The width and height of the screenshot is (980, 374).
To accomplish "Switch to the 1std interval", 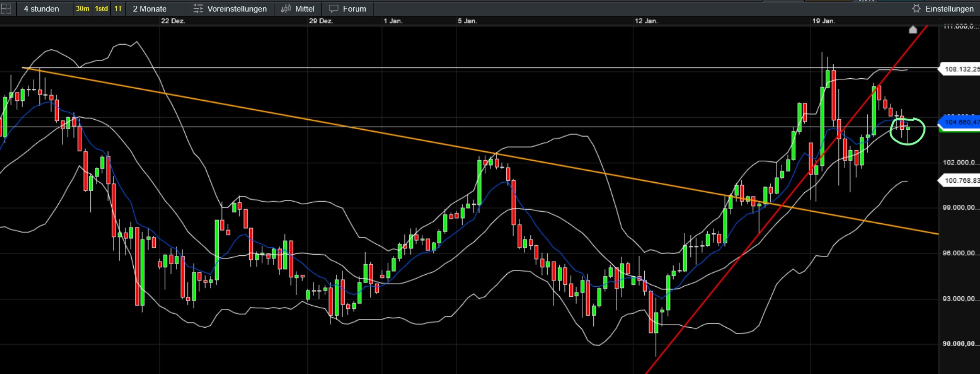I will click(101, 8).
